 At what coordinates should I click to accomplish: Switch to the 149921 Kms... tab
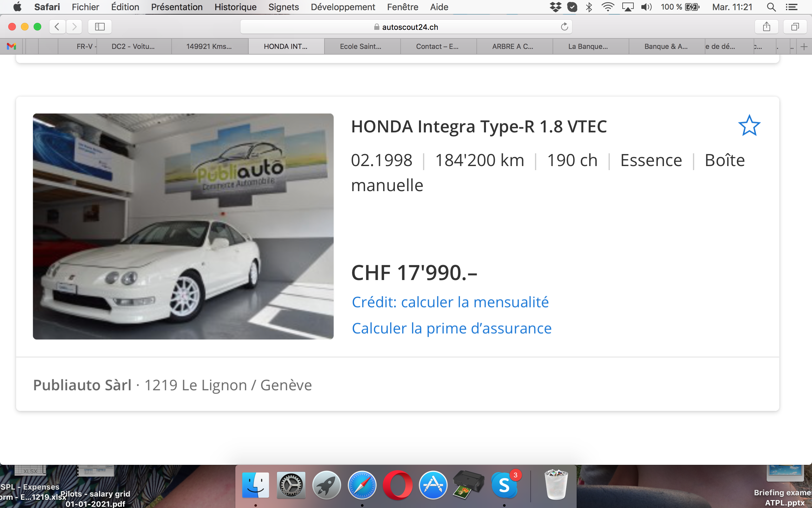(209, 47)
